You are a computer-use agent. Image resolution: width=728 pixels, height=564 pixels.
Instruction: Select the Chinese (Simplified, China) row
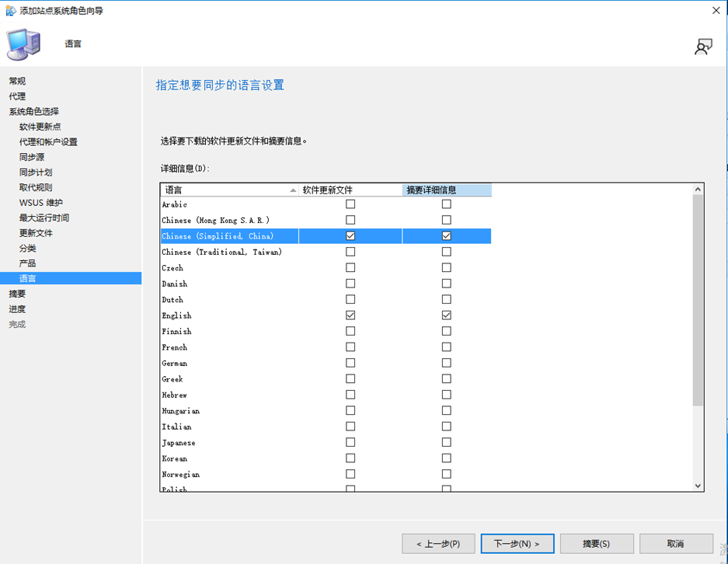(326, 236)
